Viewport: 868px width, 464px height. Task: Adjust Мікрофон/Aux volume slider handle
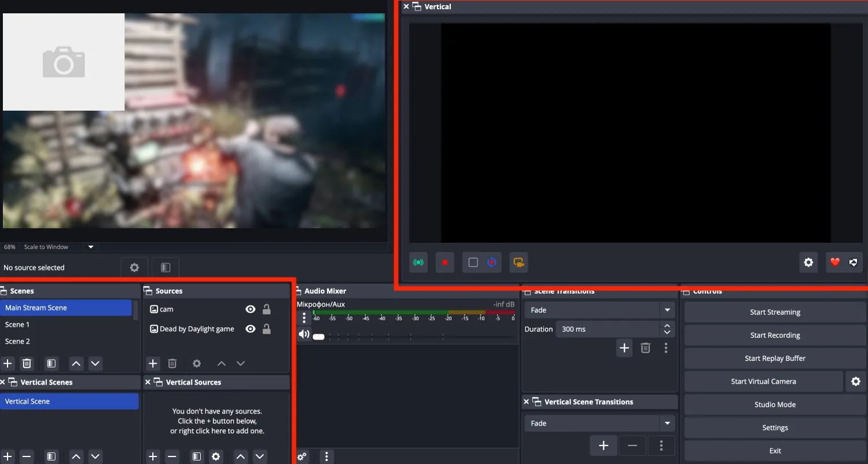pyautogui.click(x=318, y=337)
